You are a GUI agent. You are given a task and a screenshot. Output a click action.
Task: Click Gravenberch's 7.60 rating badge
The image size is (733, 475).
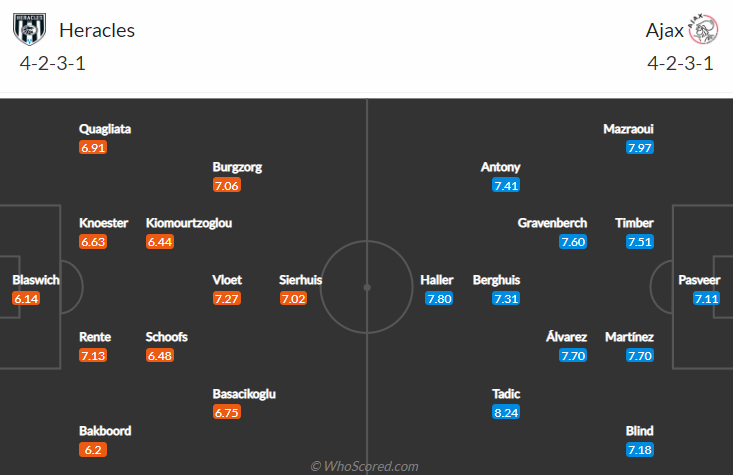573,241
